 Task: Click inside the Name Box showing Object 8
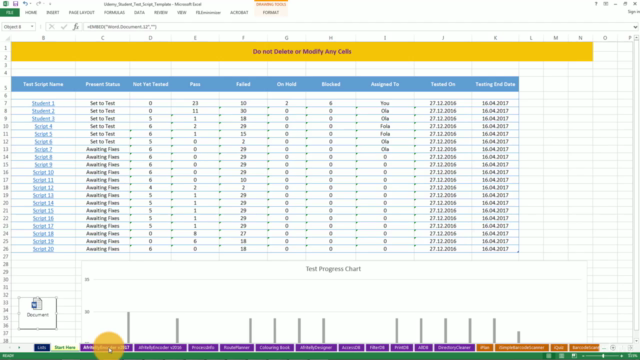(x=16, y=27)
